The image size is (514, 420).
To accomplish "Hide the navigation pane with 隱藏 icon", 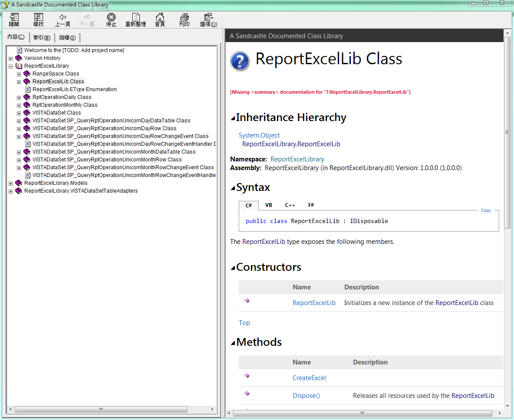I will pyautogui.click(x=14, y=20).
